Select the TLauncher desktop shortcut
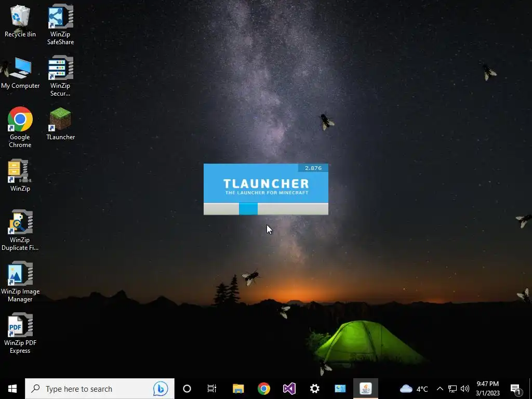This screenshot has width=532, height=399. (60, 124)
